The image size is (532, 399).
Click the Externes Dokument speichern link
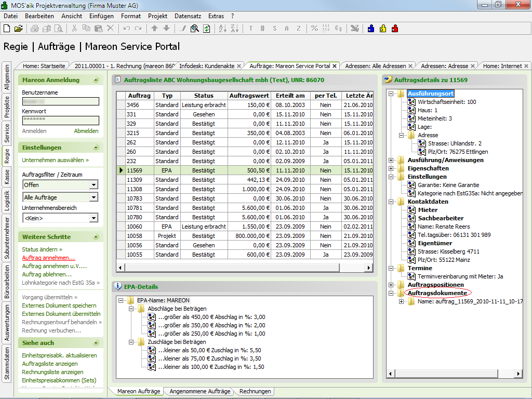(x=59, y=305)
